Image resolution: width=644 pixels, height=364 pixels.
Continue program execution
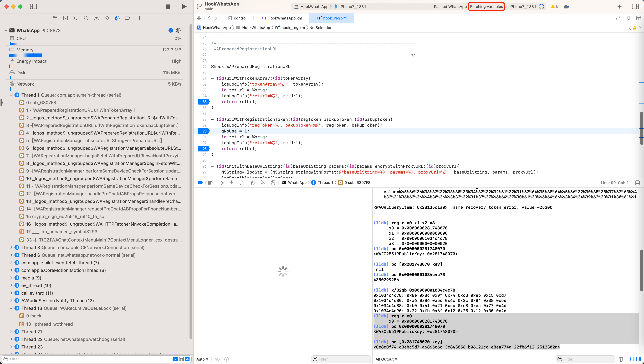[211, 183]
